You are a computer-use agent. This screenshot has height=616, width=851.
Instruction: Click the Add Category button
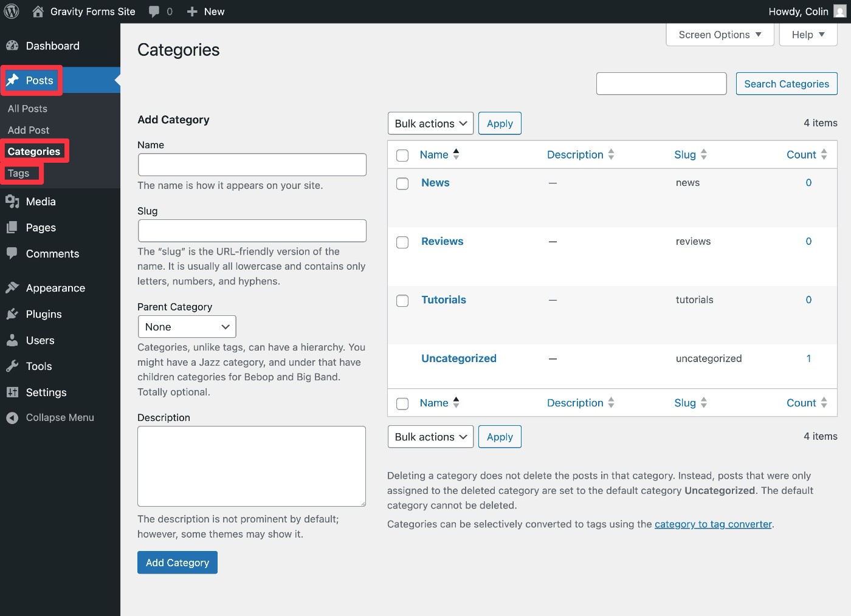177,562
